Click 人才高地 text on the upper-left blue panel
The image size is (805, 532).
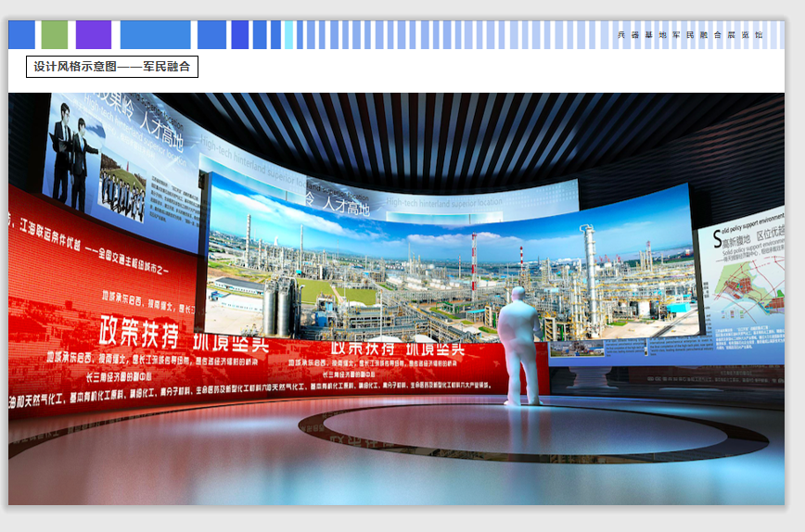[160, 132]
